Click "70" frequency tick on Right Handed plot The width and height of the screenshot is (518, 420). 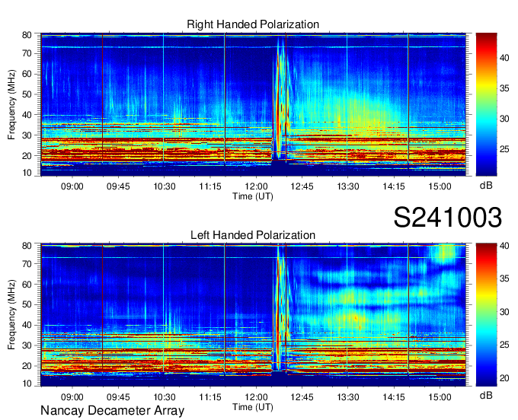click(27, 53)
